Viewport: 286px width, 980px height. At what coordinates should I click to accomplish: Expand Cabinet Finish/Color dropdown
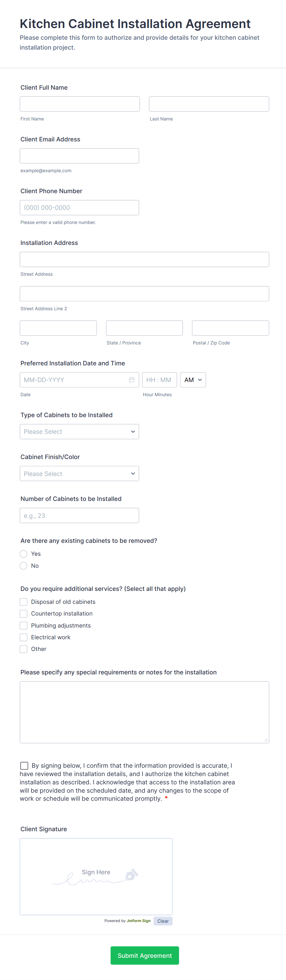click(x=79, y=474)
